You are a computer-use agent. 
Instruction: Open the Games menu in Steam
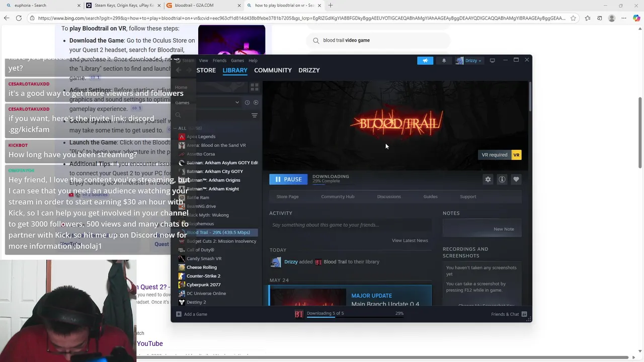click(237, 60)
